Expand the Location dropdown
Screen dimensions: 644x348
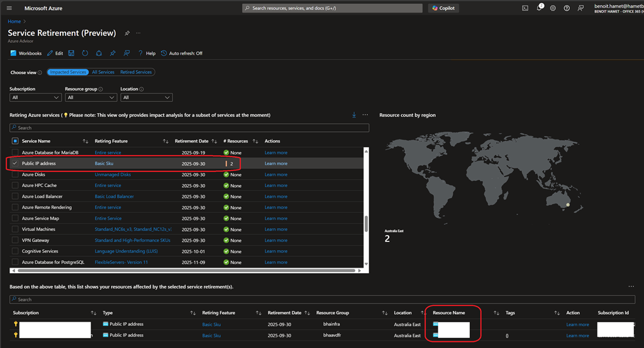click(x=147, y=97)
